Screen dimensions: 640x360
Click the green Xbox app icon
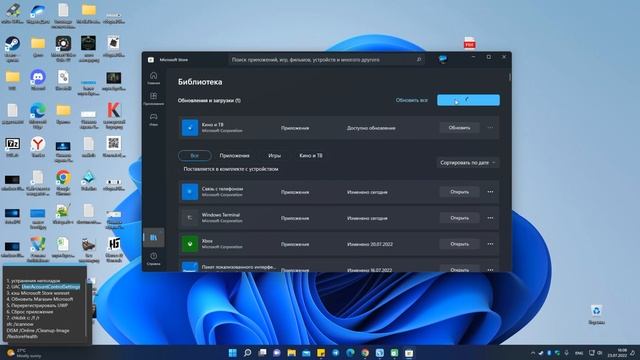click(190, 244)
